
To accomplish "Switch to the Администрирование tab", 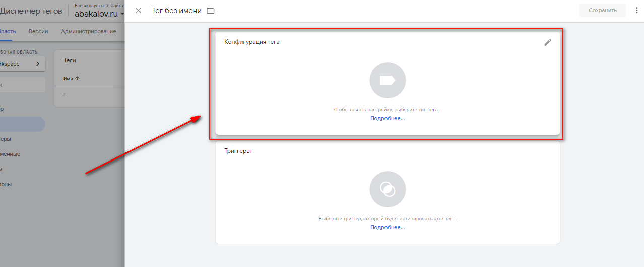I will [88, 31].
